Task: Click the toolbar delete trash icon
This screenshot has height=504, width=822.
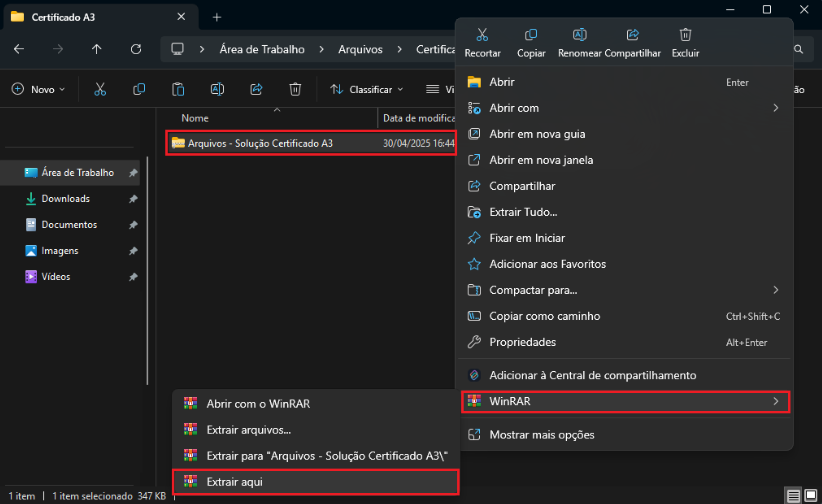Action: coord(295,89)
